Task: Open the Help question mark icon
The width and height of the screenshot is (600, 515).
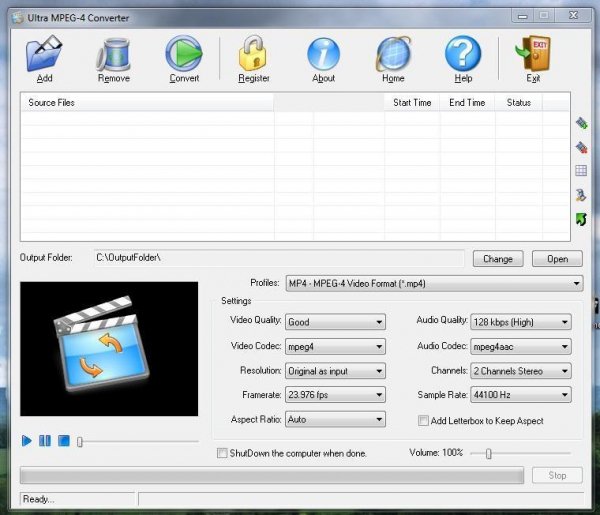Action: click(463, 54)
